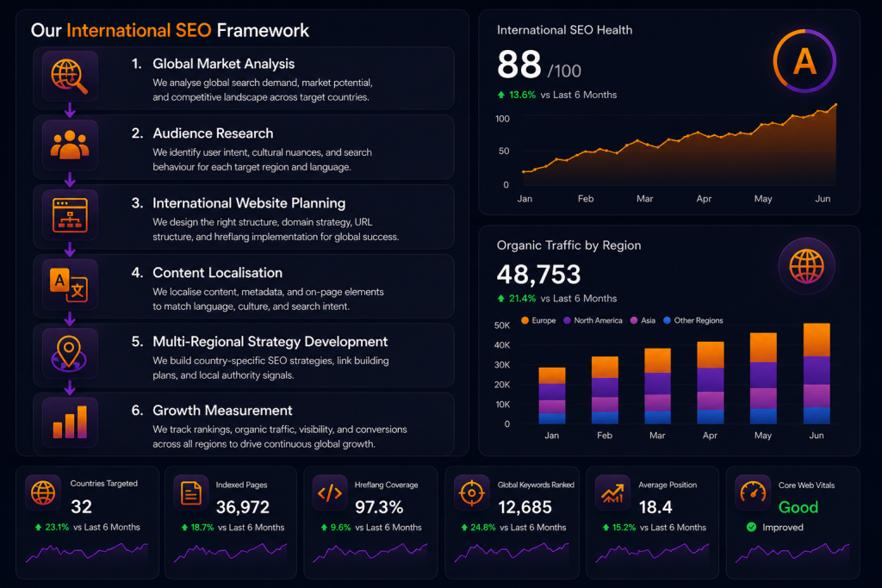Select the Audience Research heading
Image resolution: width=882 pixels, height=588 pixels.
pos(213,133)
